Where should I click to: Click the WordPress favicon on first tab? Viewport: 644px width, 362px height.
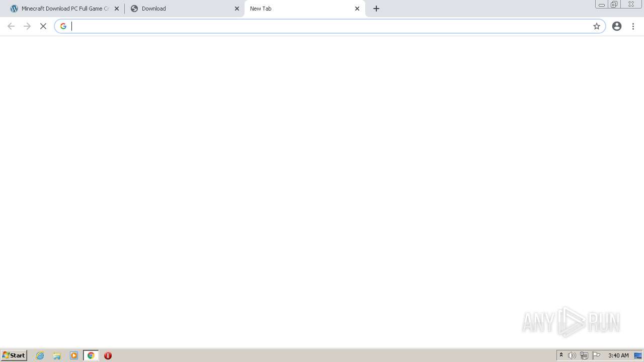click(x=14, y=9)
